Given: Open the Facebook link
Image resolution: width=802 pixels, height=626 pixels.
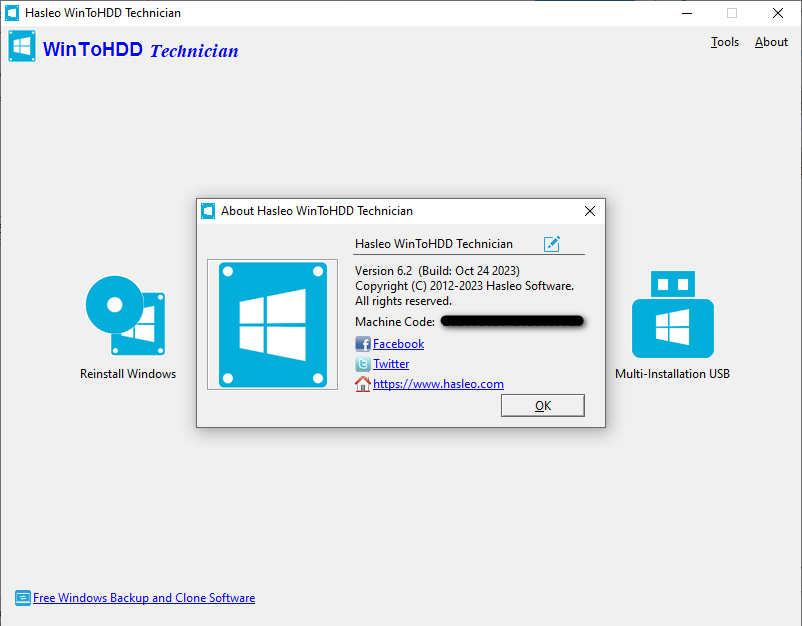Looking at the screenshot, I should click(398, 344).
